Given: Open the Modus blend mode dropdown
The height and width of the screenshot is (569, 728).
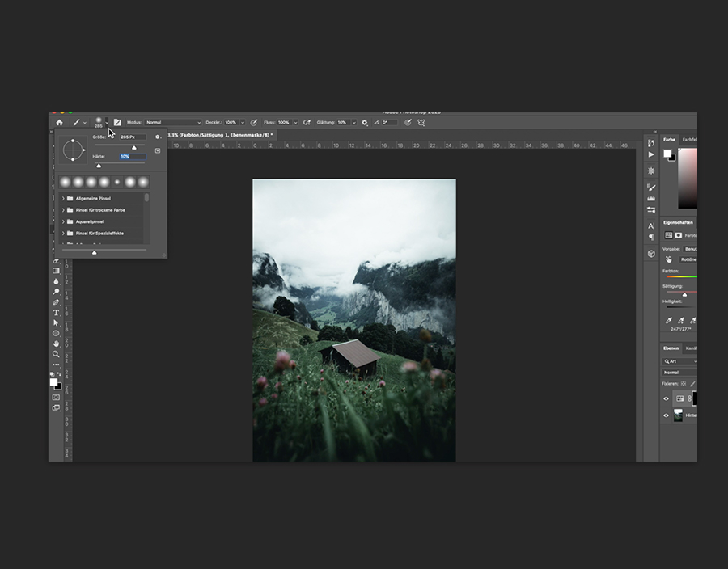Looking at the screenshot, I should [x=173, y=123].
